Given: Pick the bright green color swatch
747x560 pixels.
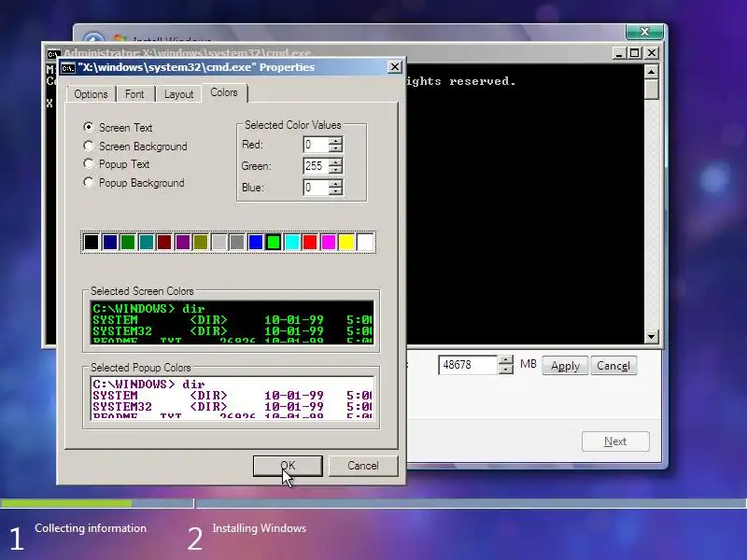Looking at the screenshot, I should [274, 242].
